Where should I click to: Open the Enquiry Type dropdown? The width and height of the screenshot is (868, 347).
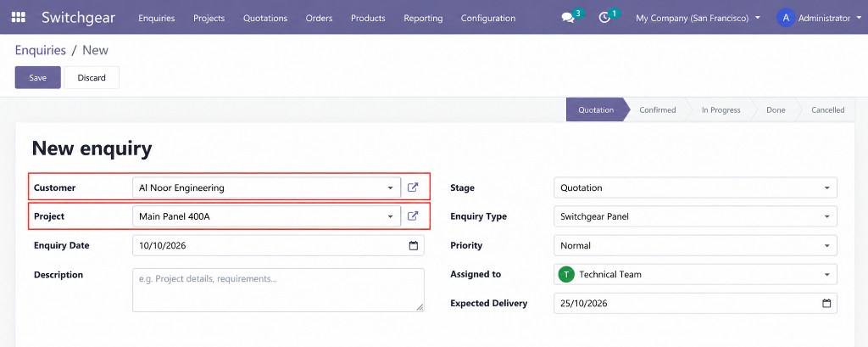click(x=695, y=216)
